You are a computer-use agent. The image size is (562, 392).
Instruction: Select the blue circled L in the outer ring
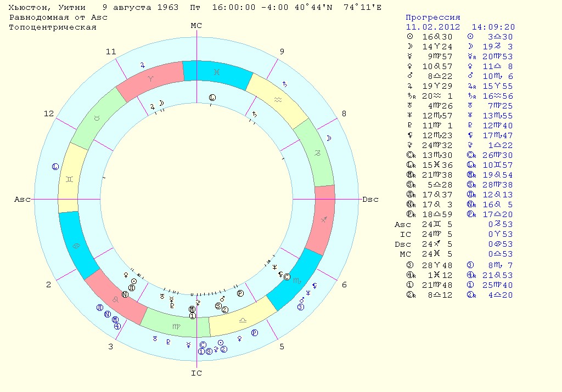[55, 167]
